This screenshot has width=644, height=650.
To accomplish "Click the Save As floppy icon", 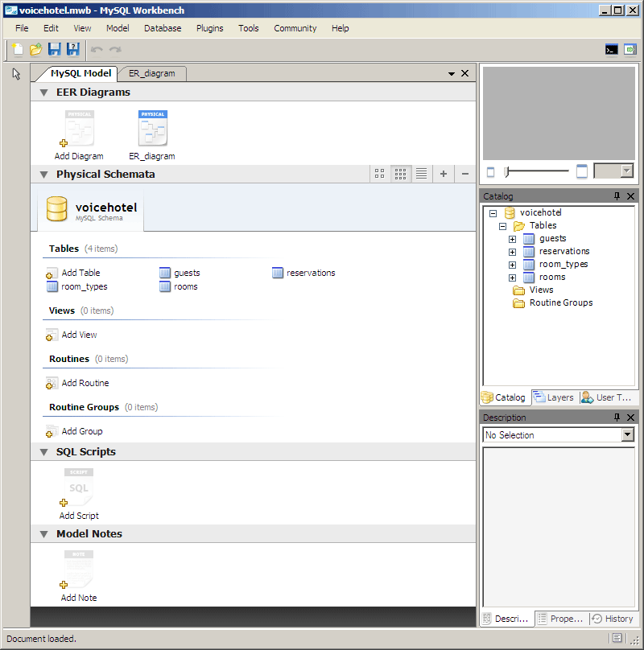I will [x=73, y=49].
